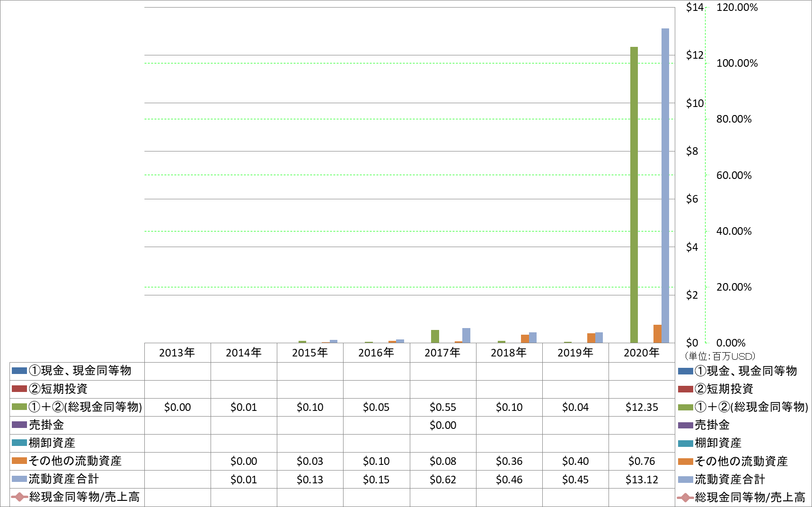Click the $0.40 other current assets value
Screen dimensions: 812x507
575,461
